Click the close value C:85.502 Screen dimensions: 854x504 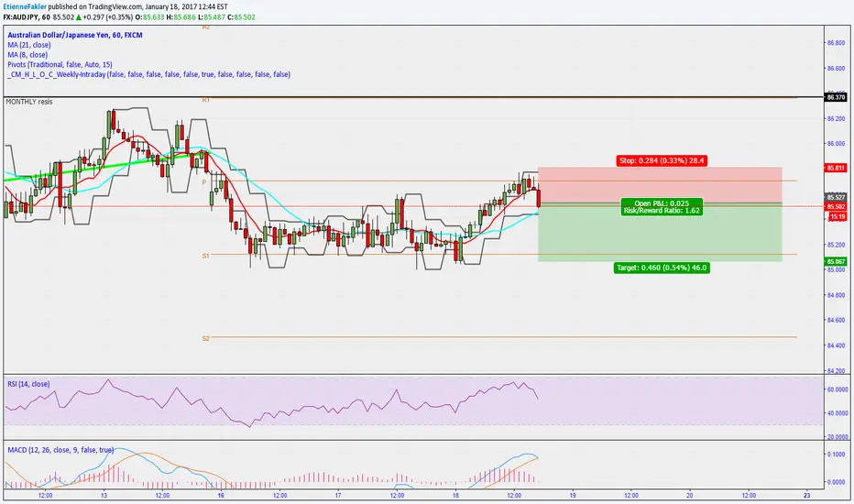[x=241, y=16]
